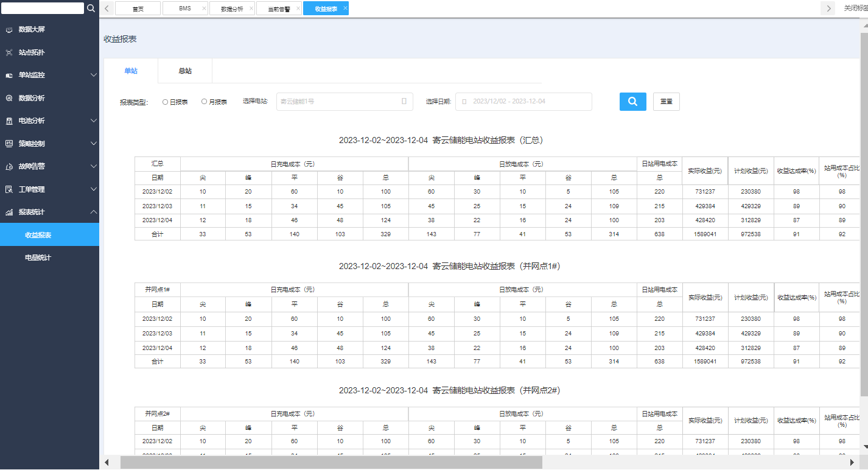
Task: Open the 选择电站 station dropdown
Action: [x=345, y=102]
